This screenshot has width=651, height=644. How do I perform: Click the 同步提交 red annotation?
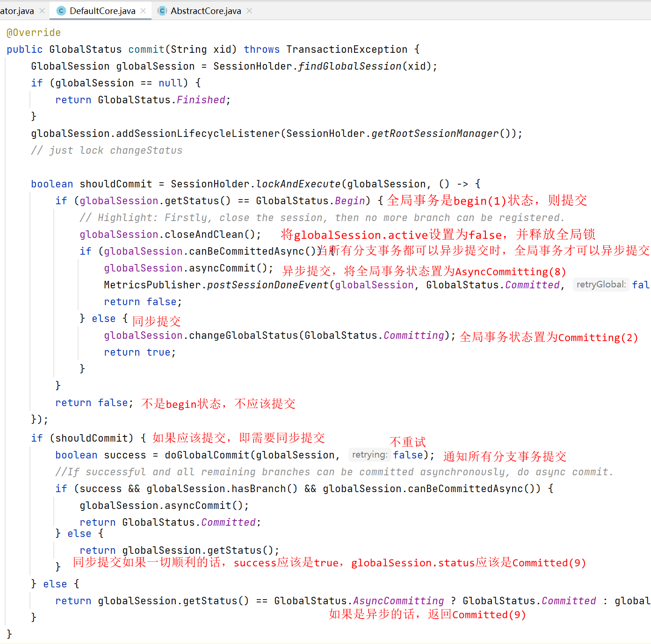[x=156, y=321]
